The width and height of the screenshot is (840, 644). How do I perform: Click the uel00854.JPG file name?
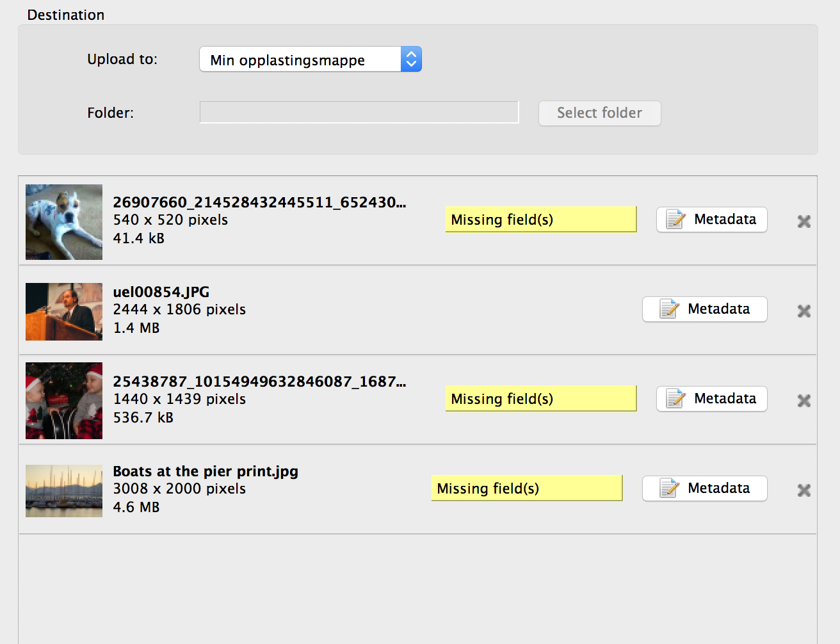pyautogui.click(x=161, y=292)
